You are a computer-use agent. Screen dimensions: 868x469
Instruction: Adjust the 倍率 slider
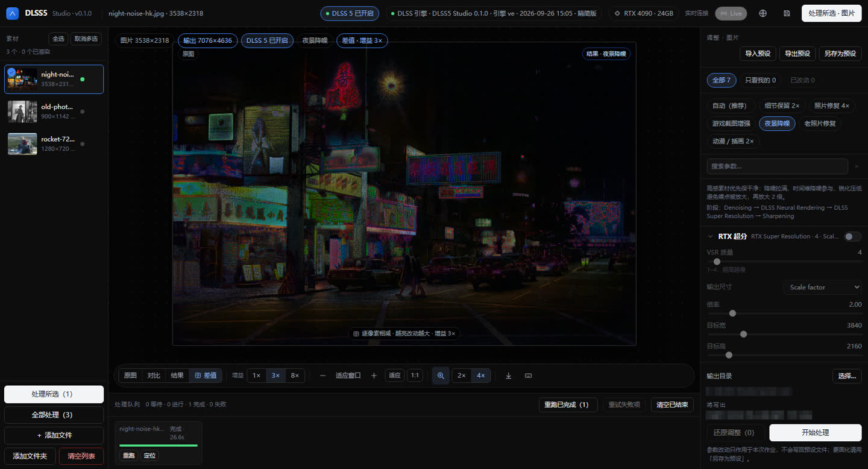click(x=784, y=313)
